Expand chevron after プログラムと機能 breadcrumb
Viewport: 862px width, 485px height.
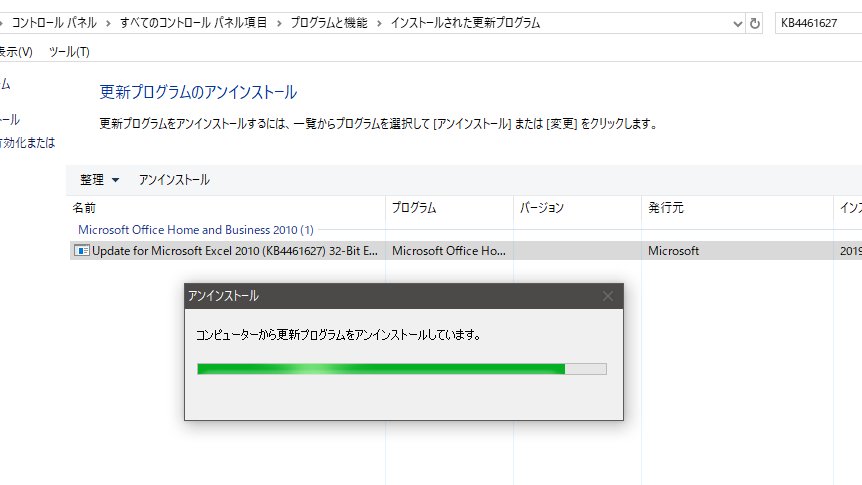point(379,23)
